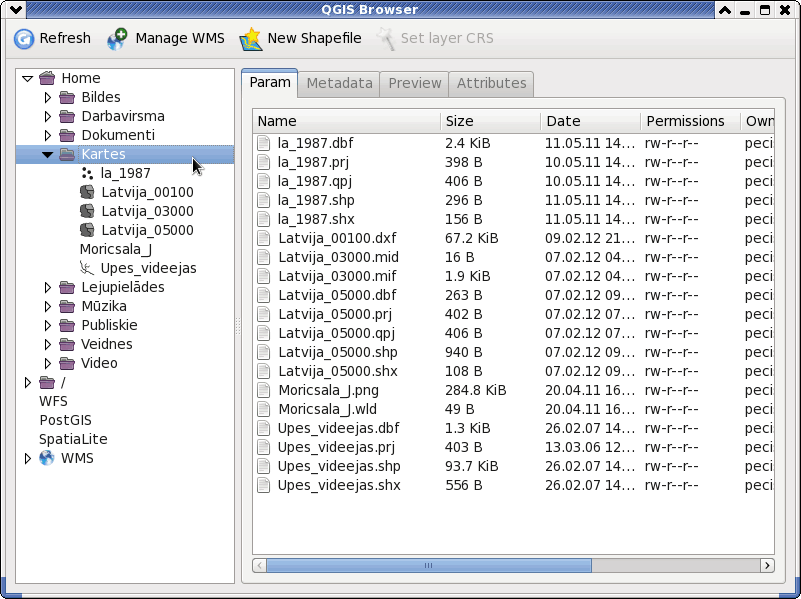The width and height of the screenshot is (801, 599).
Task: Select the Latvija_03000.mif file row
Action: click(513, 276)
